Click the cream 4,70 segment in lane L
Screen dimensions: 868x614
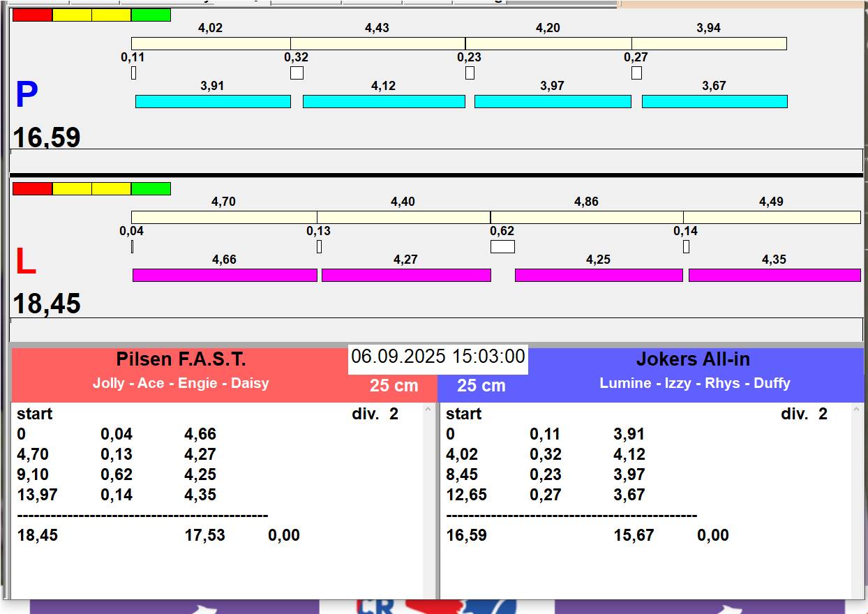224,217
